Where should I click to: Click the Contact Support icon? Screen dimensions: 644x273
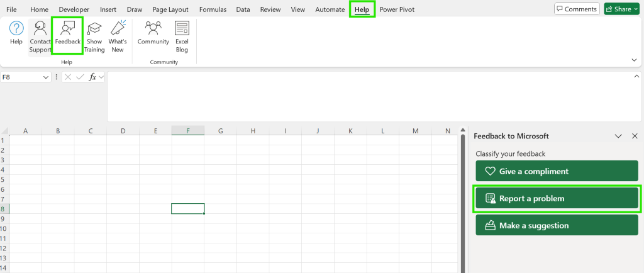click(40, 37)
